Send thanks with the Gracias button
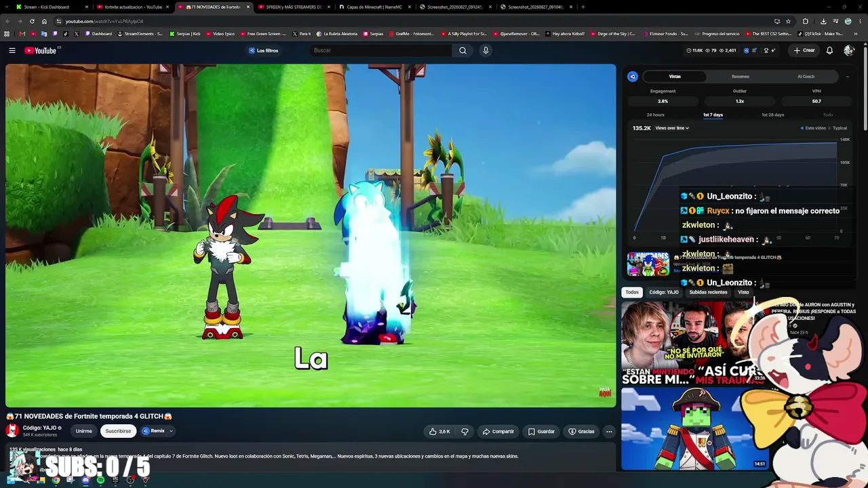The image size is (868, 488). pos(581,431)
